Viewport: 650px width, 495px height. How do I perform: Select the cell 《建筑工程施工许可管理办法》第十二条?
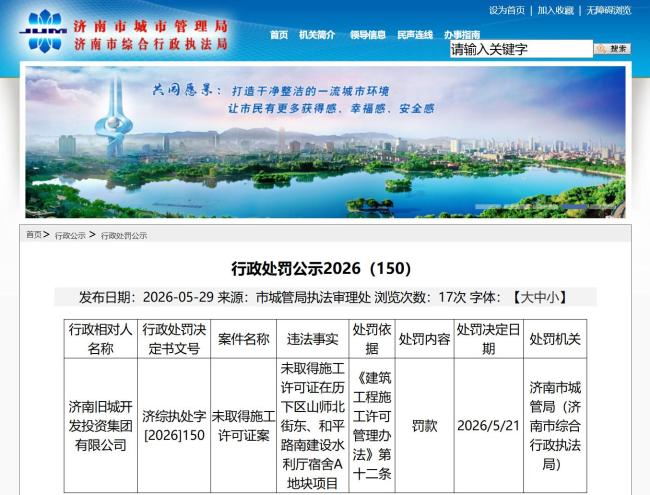pos(372,426)
